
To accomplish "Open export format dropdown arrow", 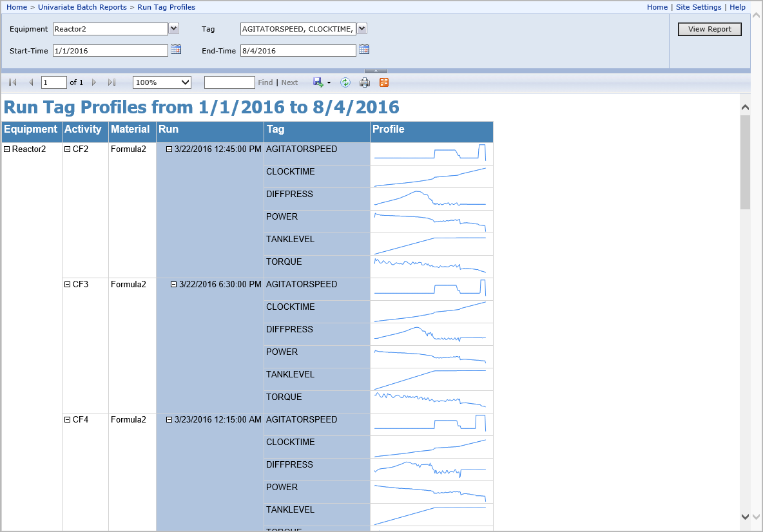I will point(329,83).
